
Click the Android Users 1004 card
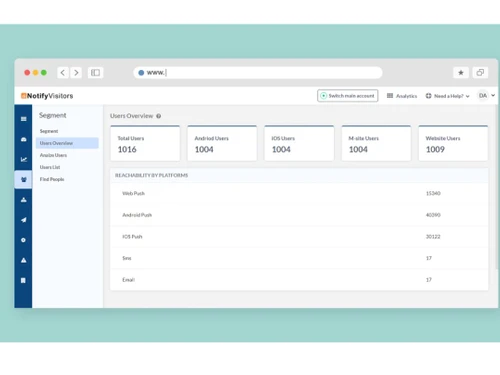point(222,143)
